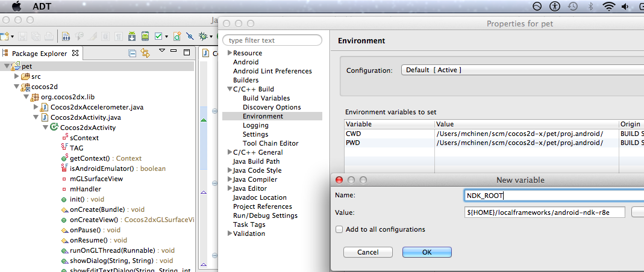Select Cocos2dxActivity class icon
The width and height of the screenshot is (644, 272).
54,128
